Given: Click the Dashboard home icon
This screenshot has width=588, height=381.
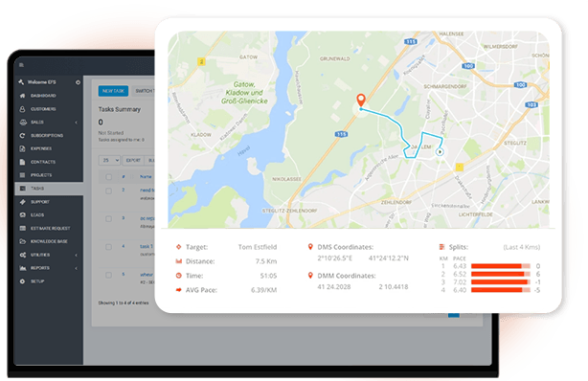Looking at the screenshot, I should (x=22, y=96).
